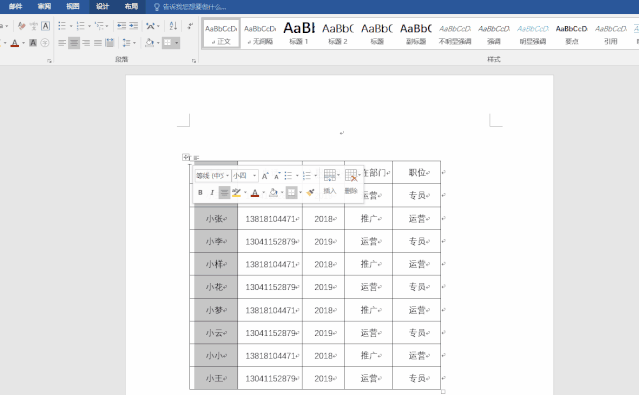Open the Asian layout icon
This screenshot has width=639, height=395.
point(151,26)
